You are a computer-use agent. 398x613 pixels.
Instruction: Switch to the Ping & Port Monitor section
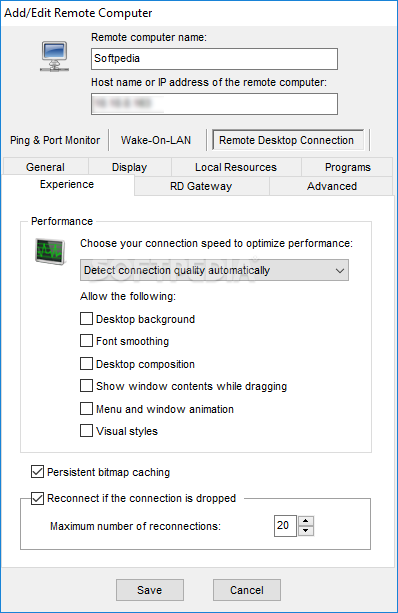(x=55, y=140)
